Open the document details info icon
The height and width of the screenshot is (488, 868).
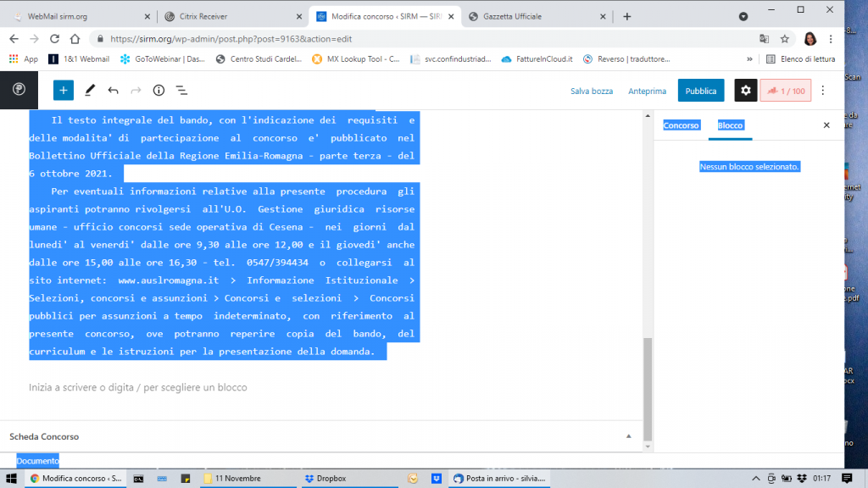coord(159,90)
